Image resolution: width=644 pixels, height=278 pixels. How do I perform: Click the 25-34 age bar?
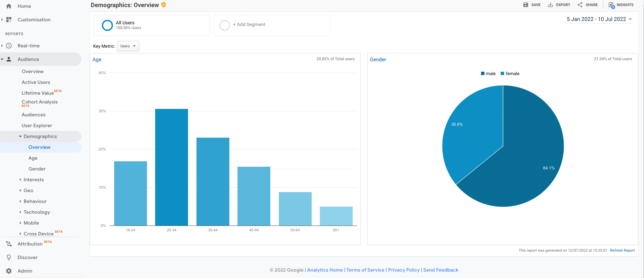click(171, 167)
